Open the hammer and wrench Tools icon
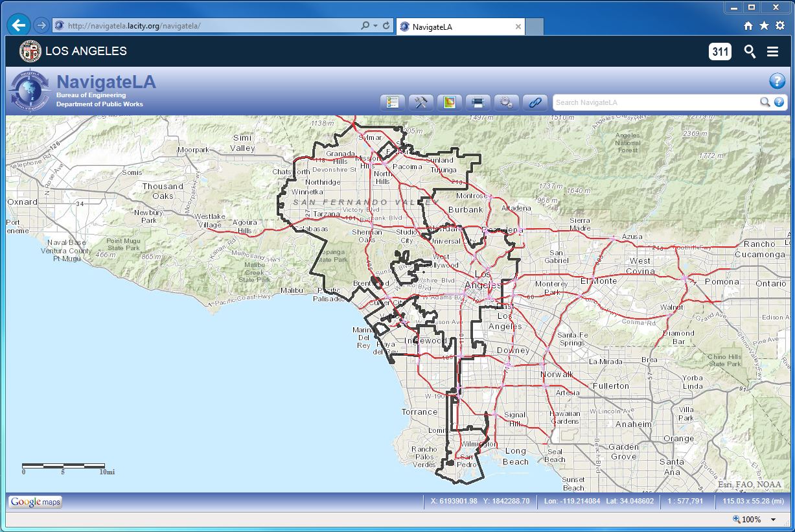The height and width of the screenshot is (532, 795). click(x=421, y=102)
